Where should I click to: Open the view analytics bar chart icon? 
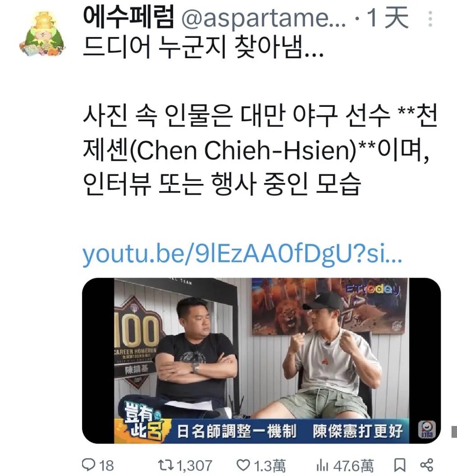(x=322, y=465)
